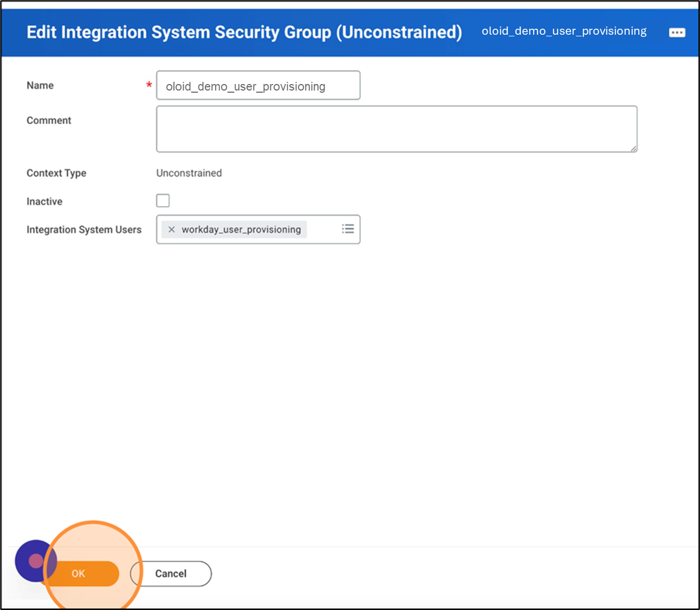Screen dimensions: 700x610
Task: Click the Unconstrained context type value
Action: point(189,173)
